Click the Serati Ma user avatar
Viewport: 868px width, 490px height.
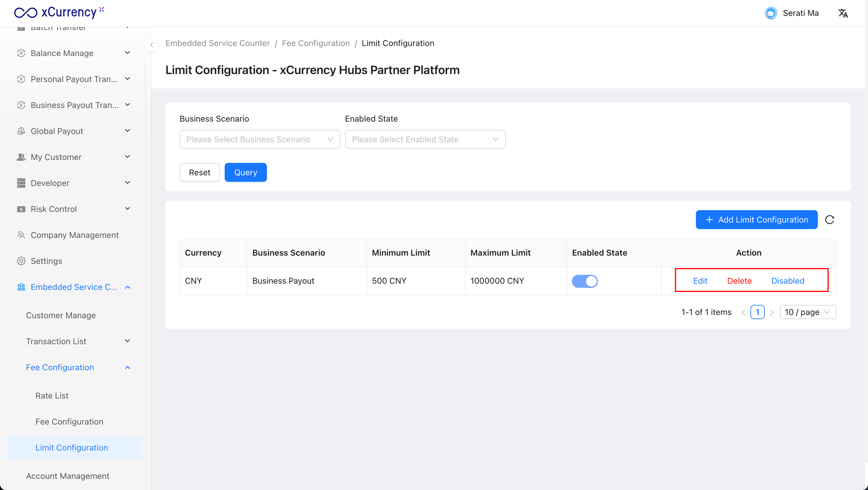771,13
